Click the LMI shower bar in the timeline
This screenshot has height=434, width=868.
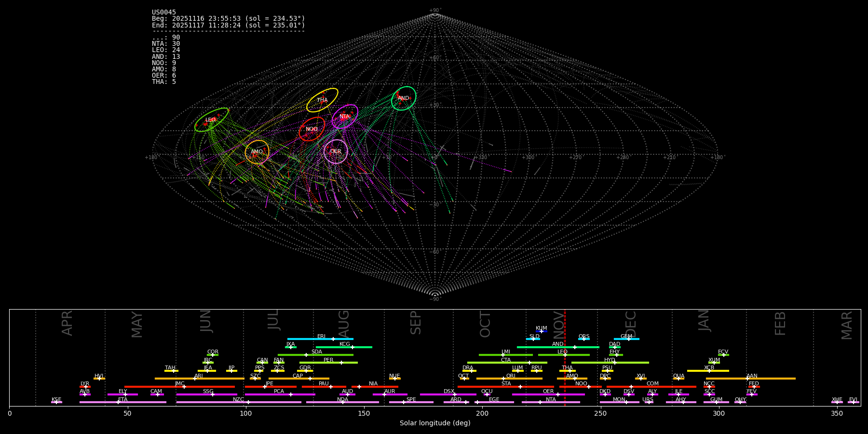[x=506, y=355]
